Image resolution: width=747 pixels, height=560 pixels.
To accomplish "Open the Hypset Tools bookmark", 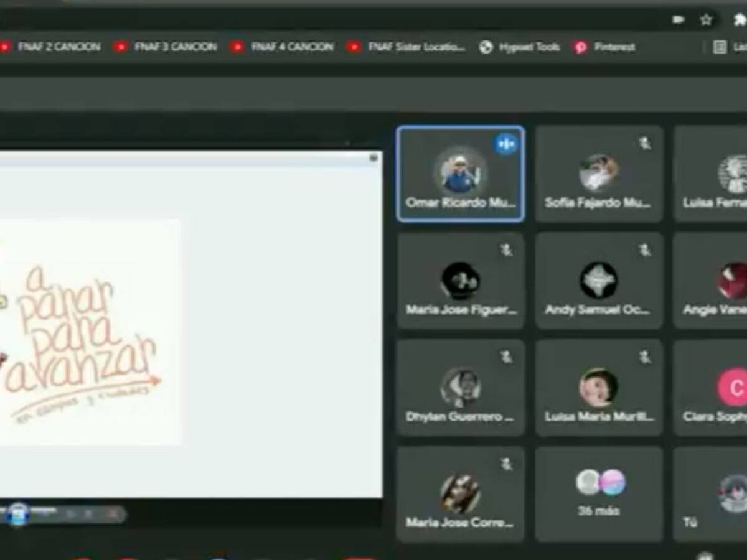I will tap(520, 47).
